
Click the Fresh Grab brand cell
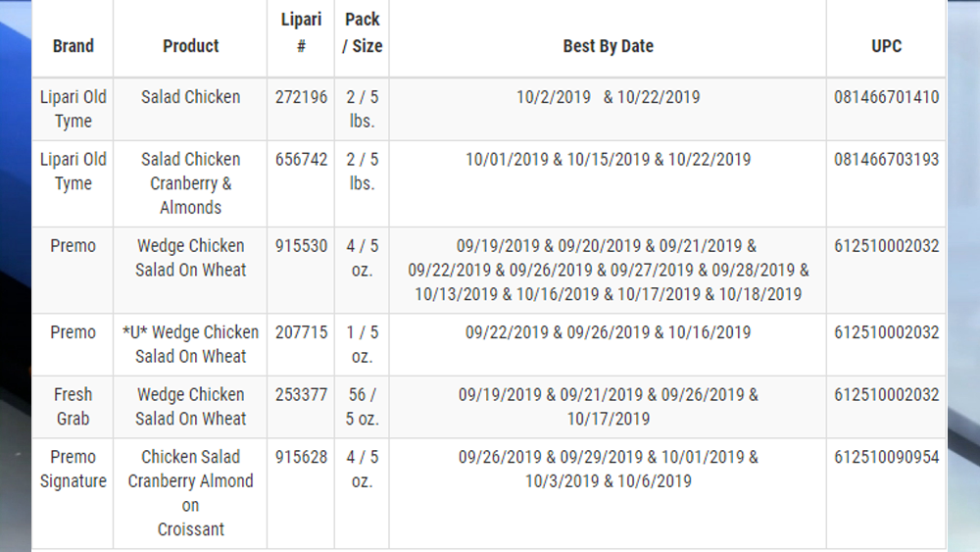(x=73, y=406)
